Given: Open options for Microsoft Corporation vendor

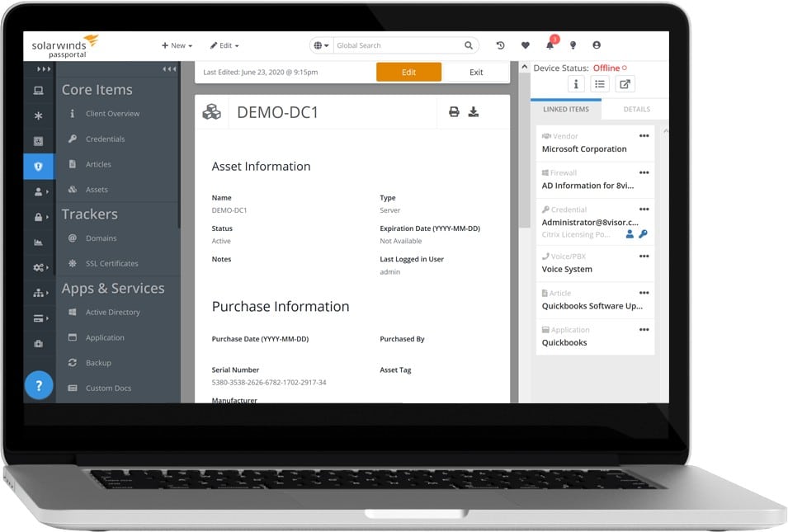Looking at the screenshot, I should [644, 135].
